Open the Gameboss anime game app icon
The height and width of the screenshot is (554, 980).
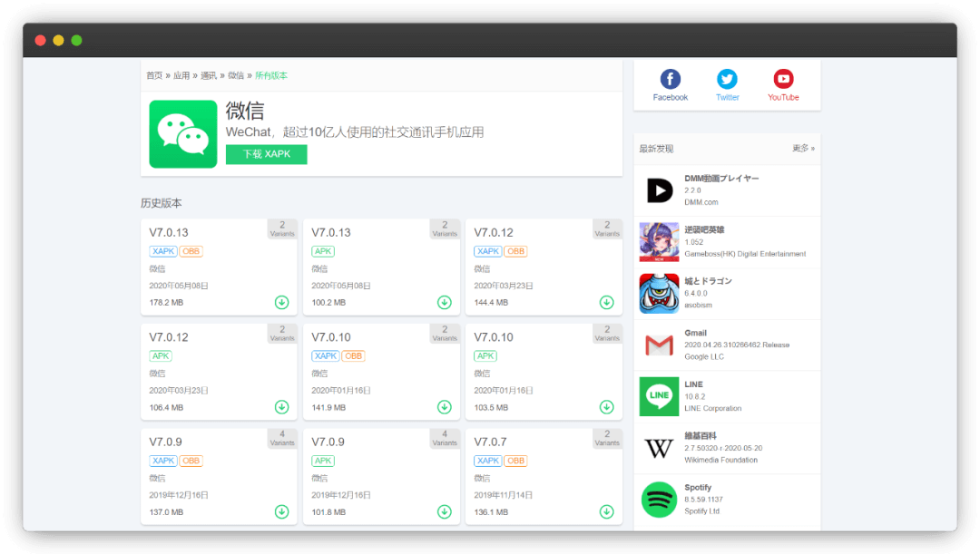659,242
